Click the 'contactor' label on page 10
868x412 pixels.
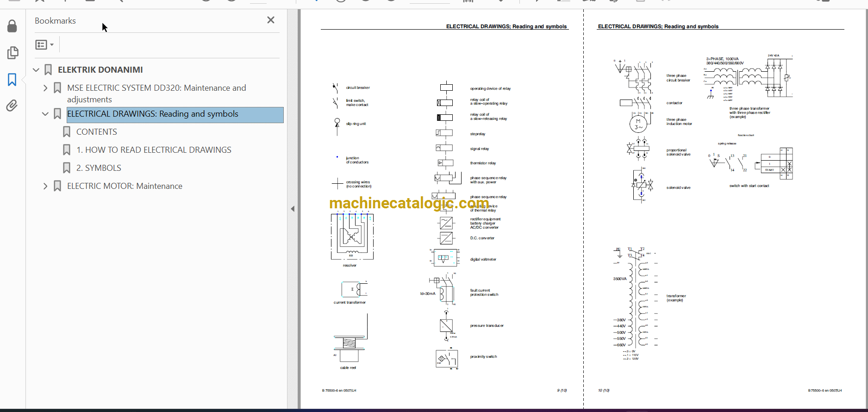coord(674,103)
